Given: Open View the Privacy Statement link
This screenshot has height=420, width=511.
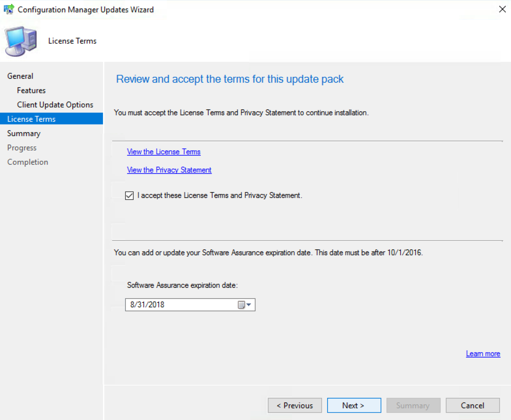Looking at the screenshot, I should (x=169, y=170).
